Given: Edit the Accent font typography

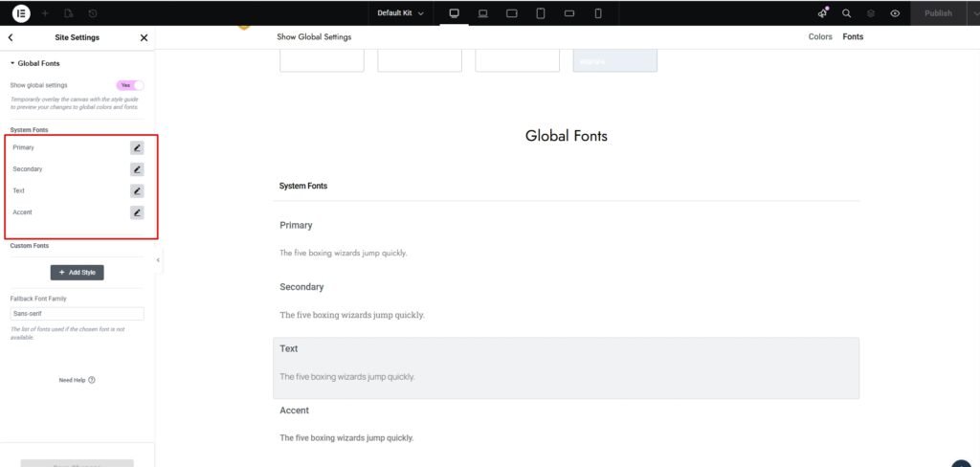Looking at the screenshot, I should tap(137, 212).
